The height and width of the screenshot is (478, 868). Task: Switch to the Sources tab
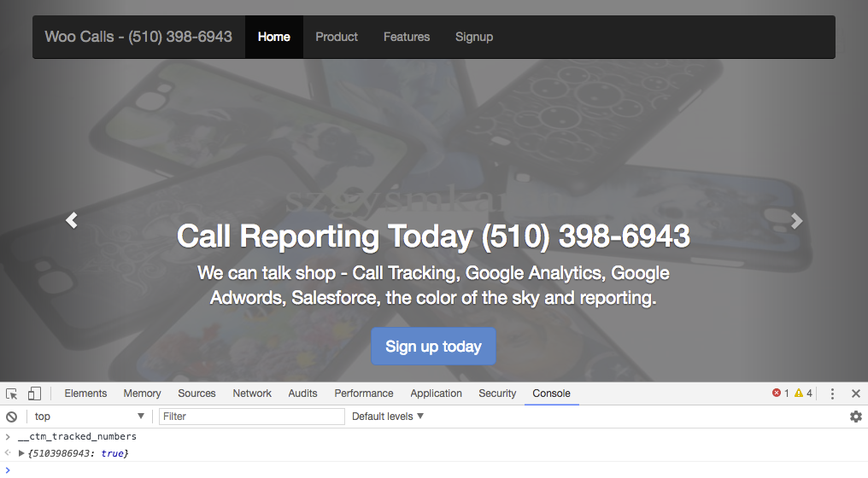196,393
